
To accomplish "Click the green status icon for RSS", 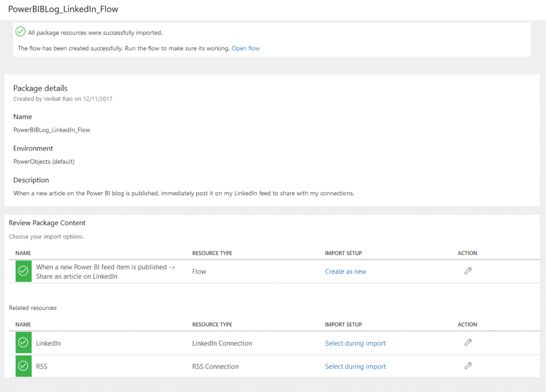I will [23, 366].
